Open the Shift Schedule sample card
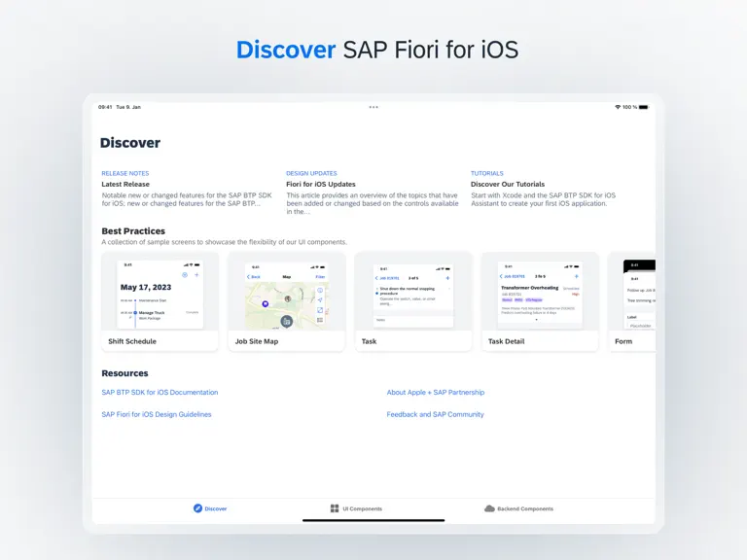 160,302
